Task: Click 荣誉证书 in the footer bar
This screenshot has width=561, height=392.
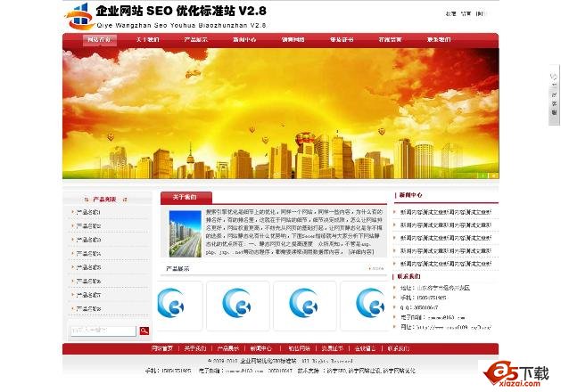Action: pos(332,348)
